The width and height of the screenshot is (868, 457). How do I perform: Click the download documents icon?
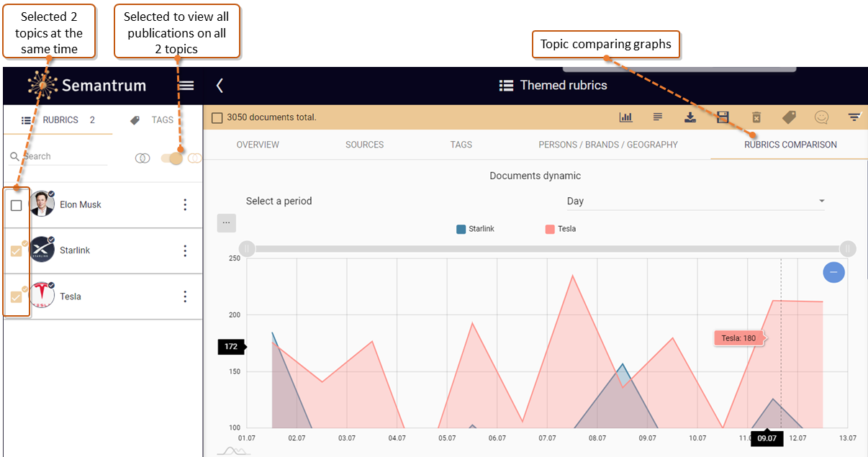pyautogui.click(x=690, y=117)
